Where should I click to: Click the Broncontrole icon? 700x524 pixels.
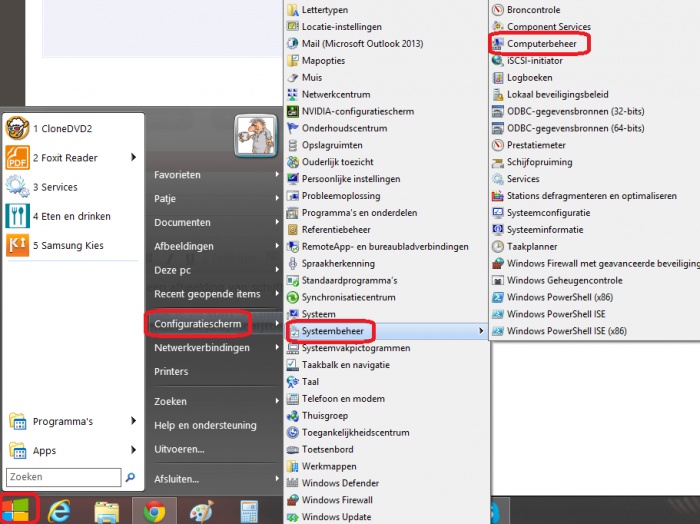click(497, 10)
